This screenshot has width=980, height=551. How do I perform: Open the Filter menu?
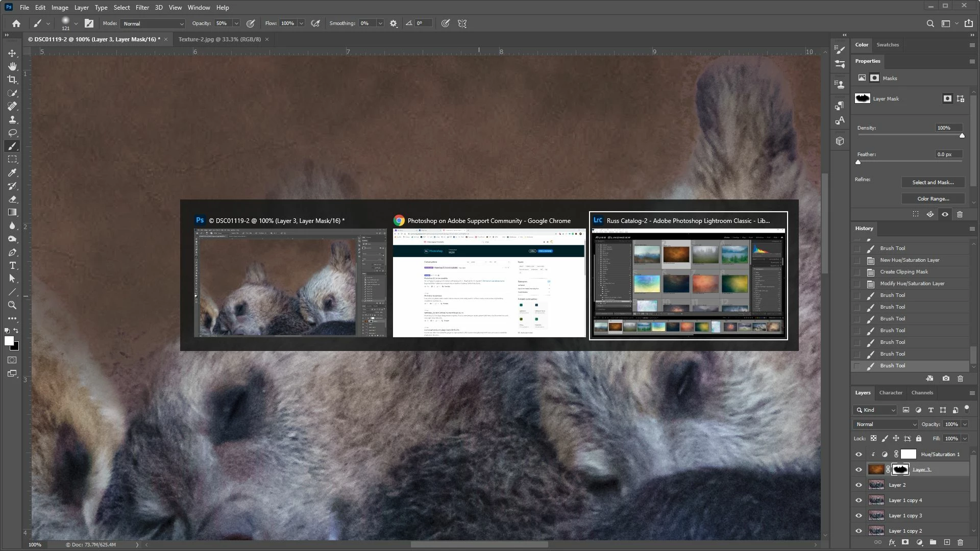(x=142, y=8)
